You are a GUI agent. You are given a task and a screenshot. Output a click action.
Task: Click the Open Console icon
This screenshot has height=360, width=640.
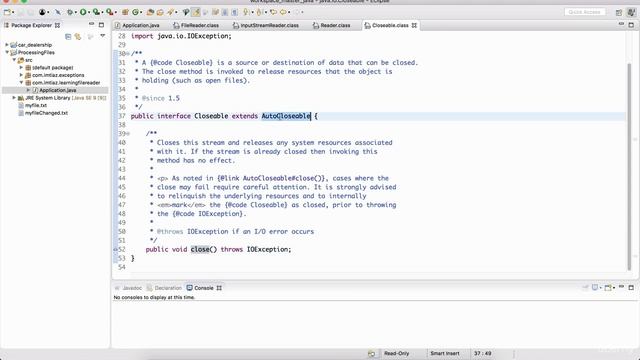608,287
